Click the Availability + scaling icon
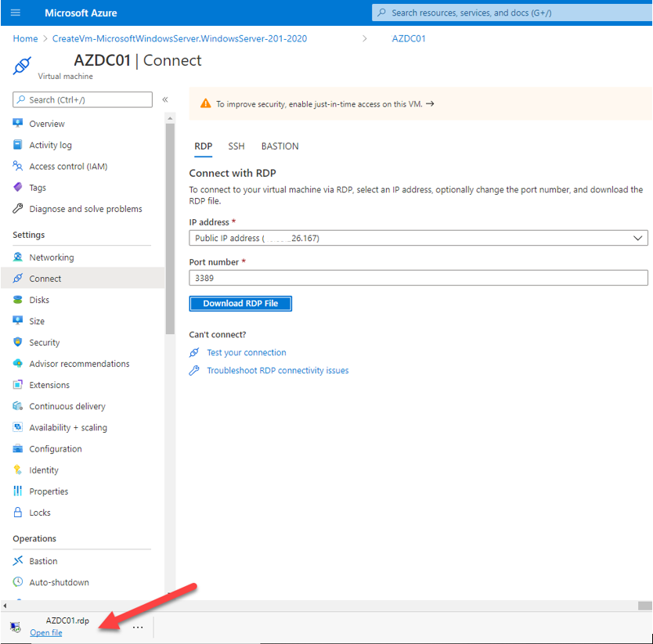 coord(17,426)
